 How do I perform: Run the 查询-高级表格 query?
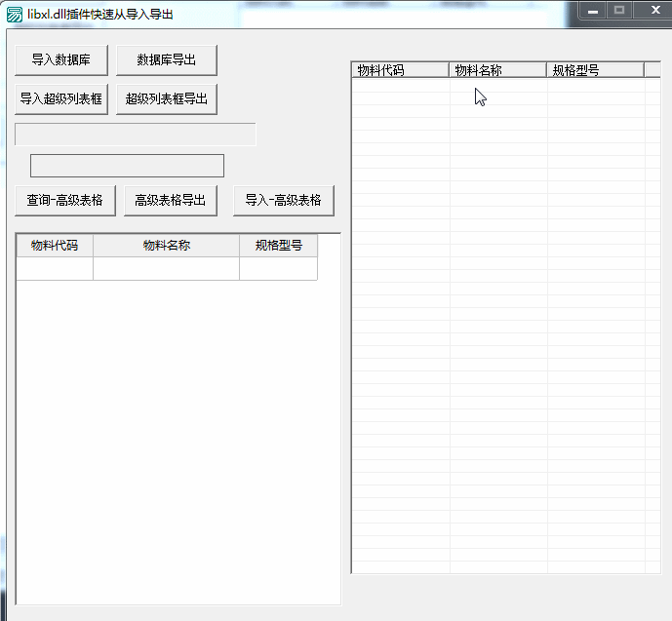click(65, 201)
